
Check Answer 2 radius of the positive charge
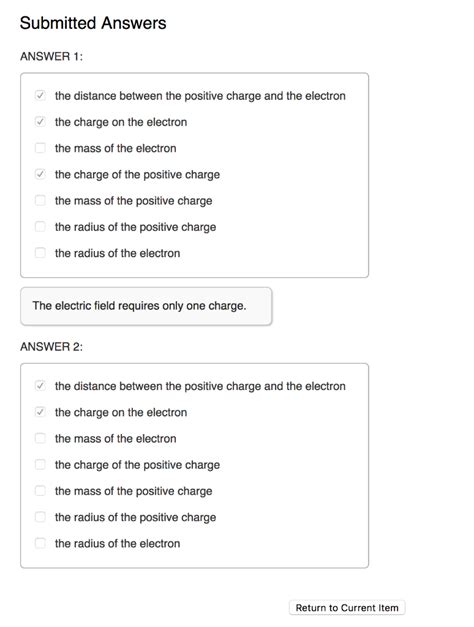tap(40, 517)
